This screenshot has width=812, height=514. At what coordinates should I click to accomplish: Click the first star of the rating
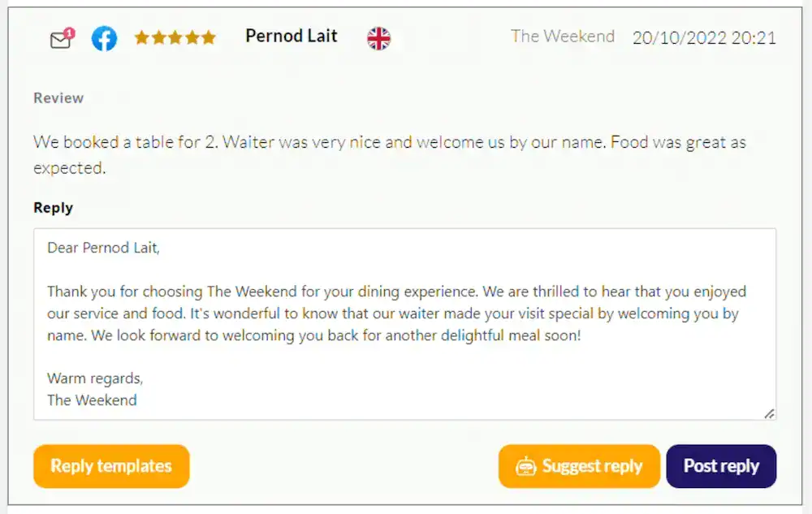(x=144, y=37)
